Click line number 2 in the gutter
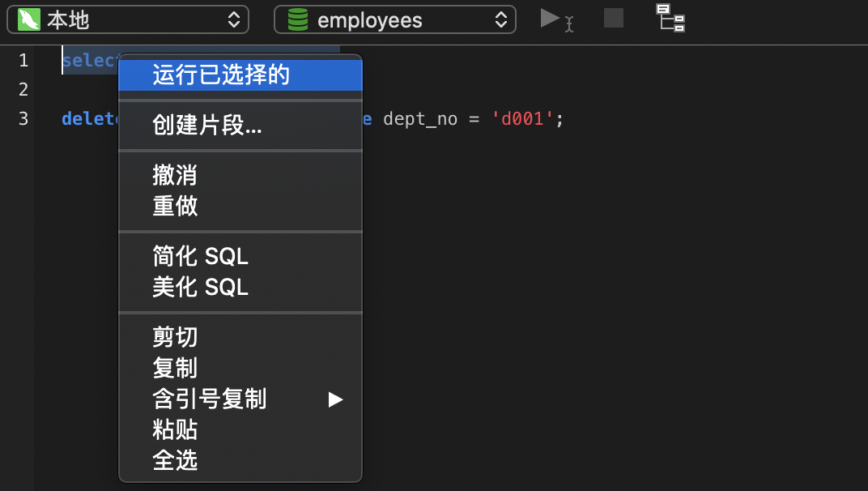 23,89
